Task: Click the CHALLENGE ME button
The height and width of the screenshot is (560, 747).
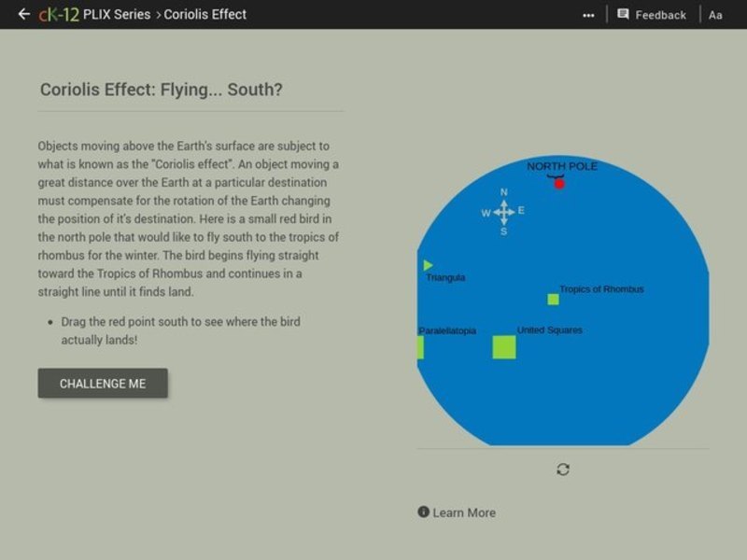Action: (103, 383)
